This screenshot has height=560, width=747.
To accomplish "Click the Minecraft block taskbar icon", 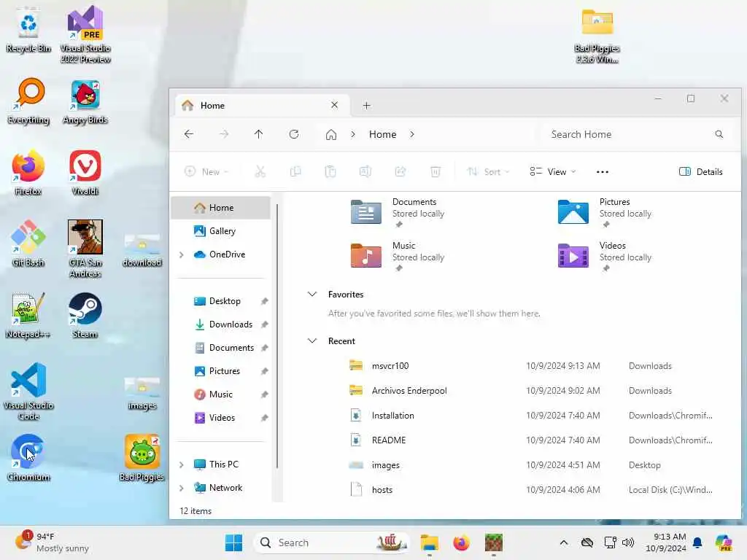I will tap(494, 542).
